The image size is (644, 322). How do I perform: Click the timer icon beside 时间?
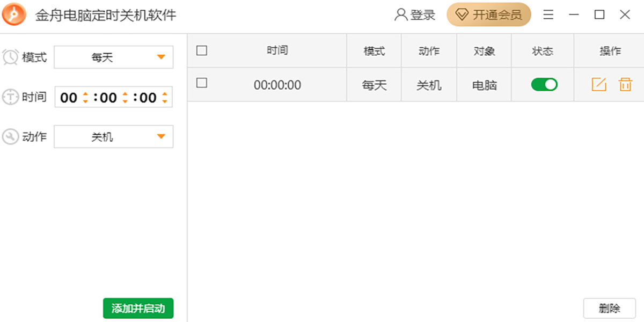point(10,97)
